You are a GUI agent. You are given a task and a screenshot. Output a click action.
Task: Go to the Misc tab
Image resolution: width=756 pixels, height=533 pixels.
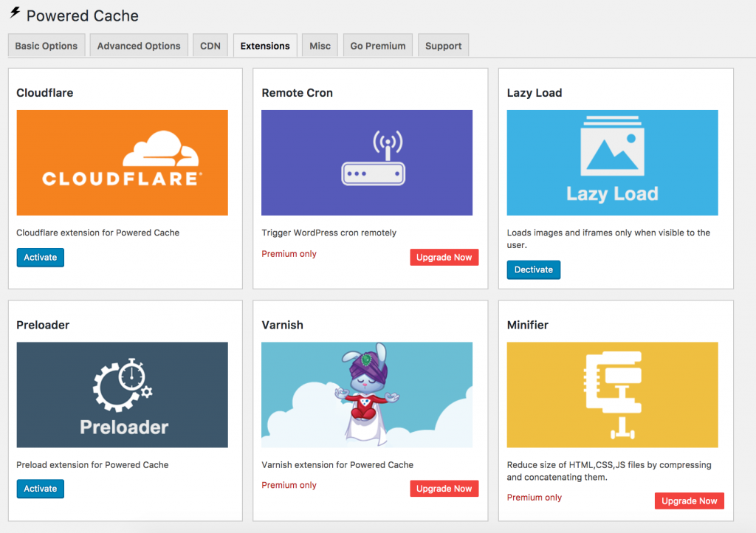(320, 46)
